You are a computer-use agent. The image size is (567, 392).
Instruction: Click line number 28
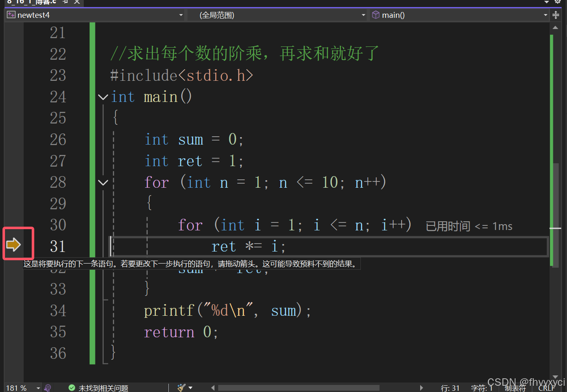[x=58, y=182]
